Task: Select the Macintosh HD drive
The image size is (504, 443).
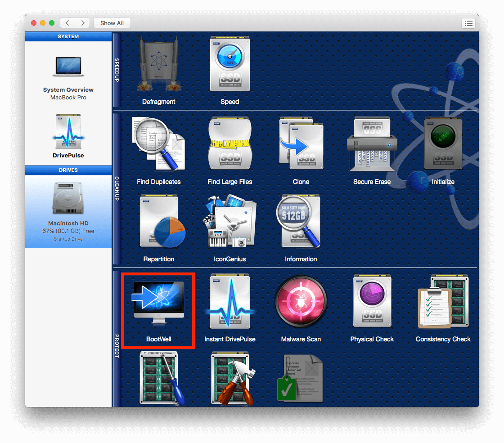Action: click(68, 211)
